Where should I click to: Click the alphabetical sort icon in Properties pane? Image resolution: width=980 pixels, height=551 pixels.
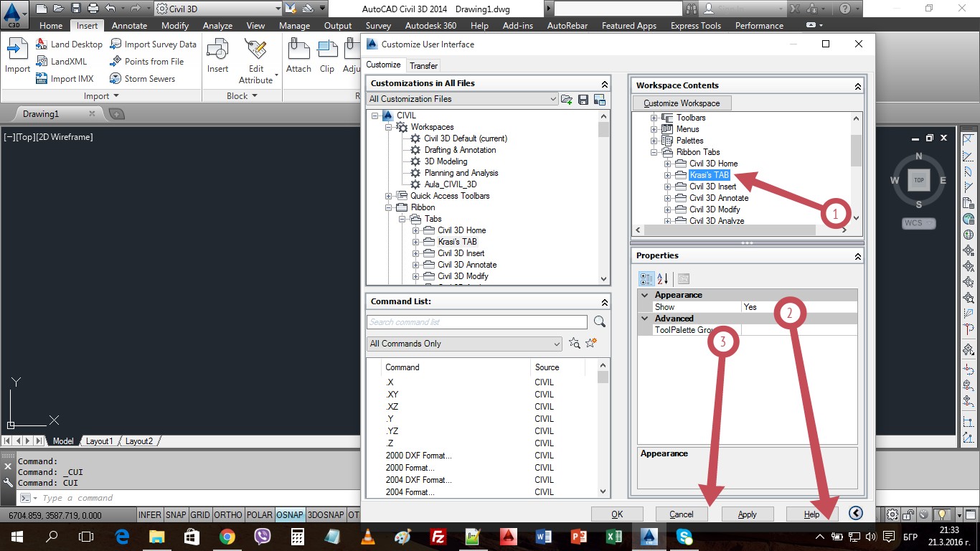[663, 279]
